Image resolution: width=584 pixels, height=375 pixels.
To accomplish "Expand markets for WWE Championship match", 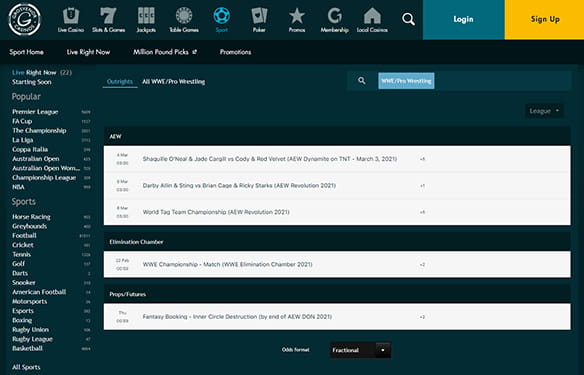I will pyautogui.click(x=422, y=264).
